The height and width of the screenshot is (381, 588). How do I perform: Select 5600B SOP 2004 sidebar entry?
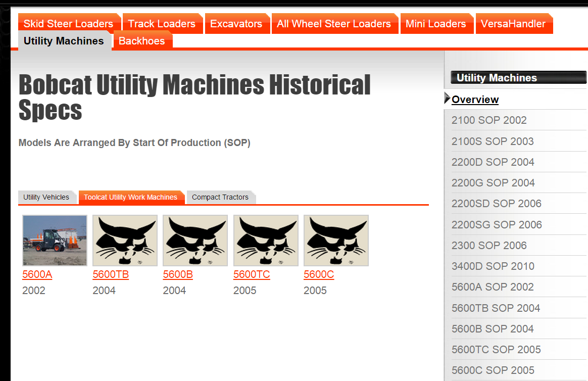[x=493, y=329]
